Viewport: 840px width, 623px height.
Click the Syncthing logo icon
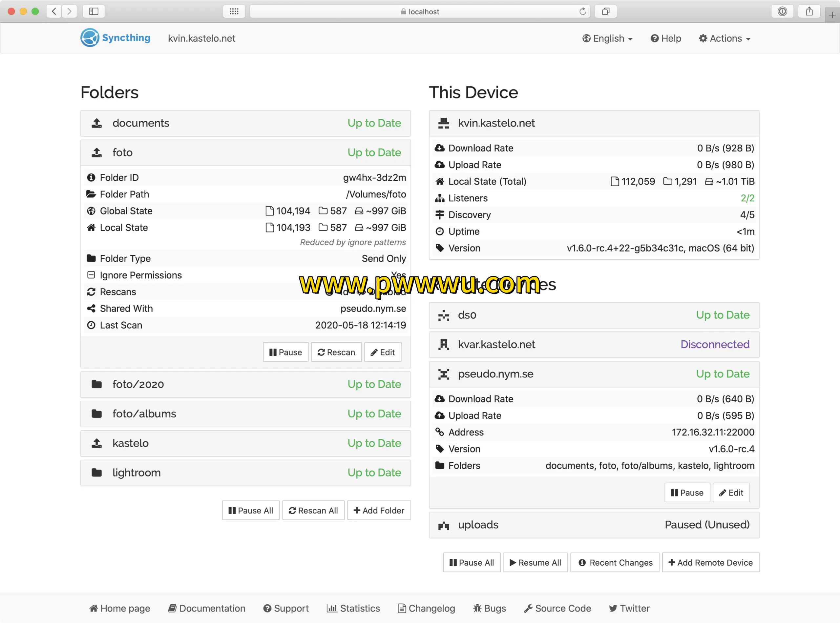pos(90,38)
